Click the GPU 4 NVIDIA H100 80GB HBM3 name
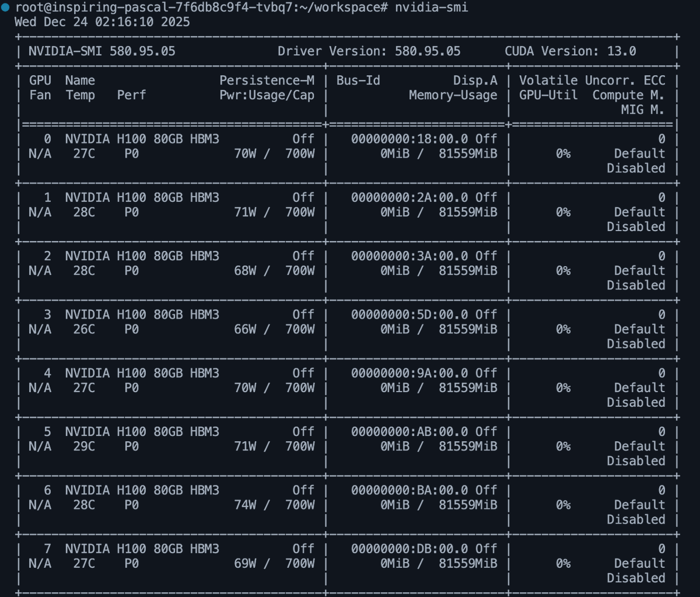 tap(142, 373)
